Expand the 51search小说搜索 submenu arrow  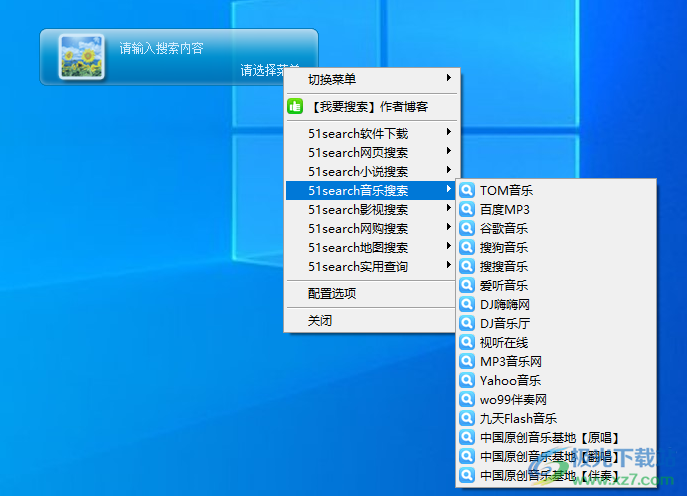click(448, 170)
